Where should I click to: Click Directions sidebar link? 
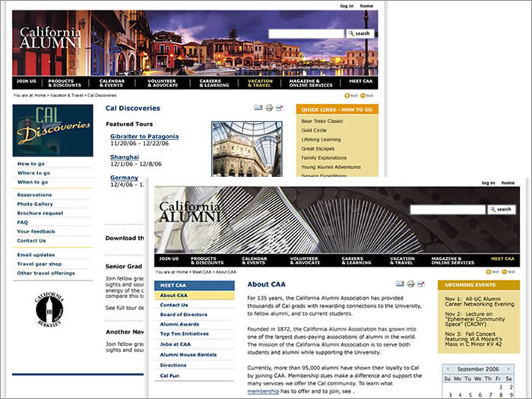173,366
